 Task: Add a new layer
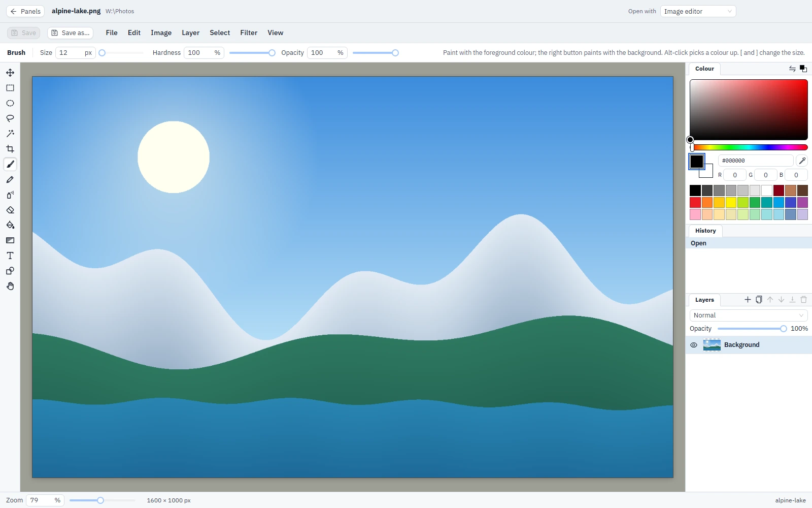click(748, 300)
